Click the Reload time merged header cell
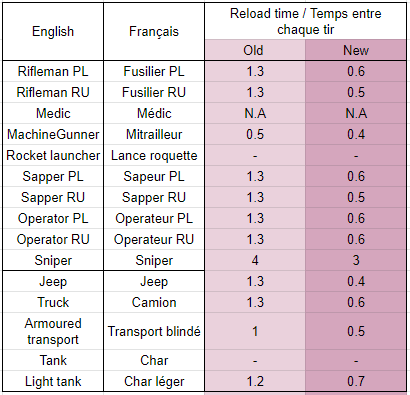The image size is (410, 395). click(x=305, y=21)
